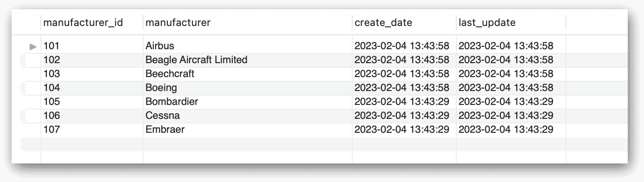This screenshot has height=182, width=644.
Task: Click the Beechcraft cell
Action: point(247,74)
